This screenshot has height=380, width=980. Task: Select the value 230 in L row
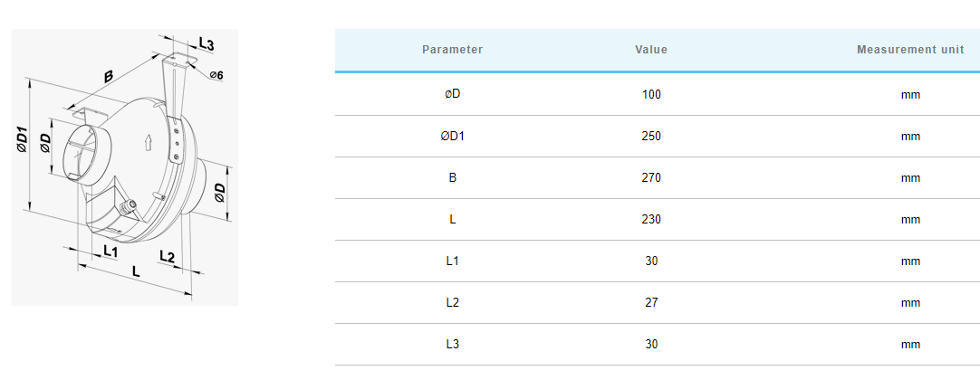651,220
